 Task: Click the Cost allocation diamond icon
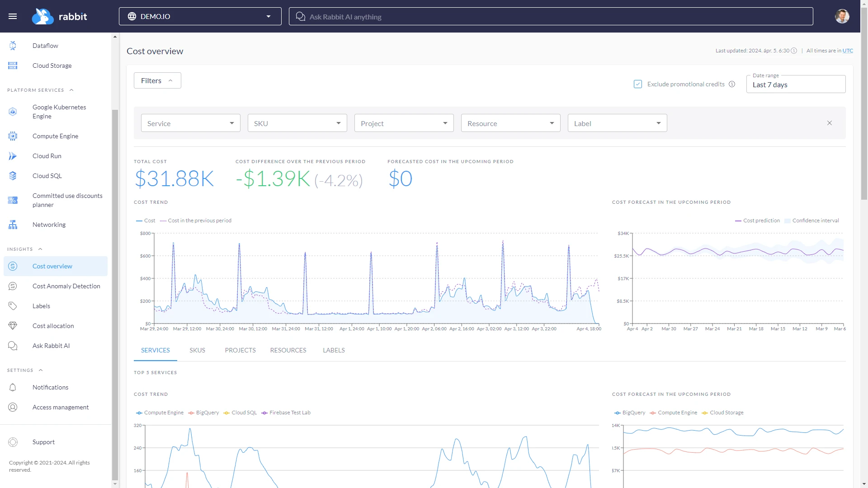pos(13,326)
